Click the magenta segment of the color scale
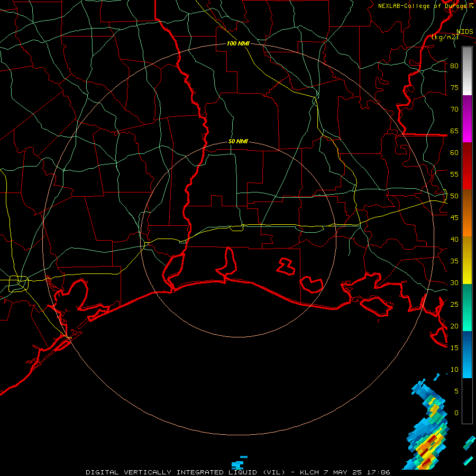The height and width of the screenshot is (476, 476). pos(467,119)
